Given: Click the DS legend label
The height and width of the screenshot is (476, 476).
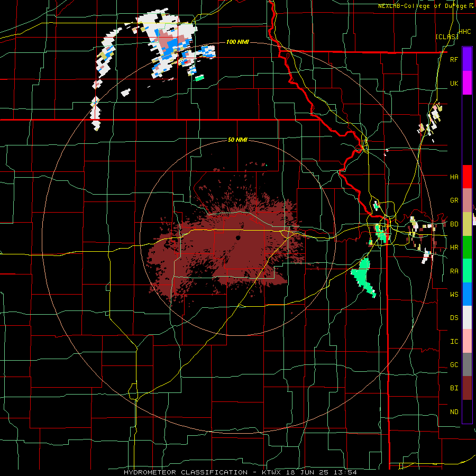Looking at the screenshot, I should pos(454,318).
